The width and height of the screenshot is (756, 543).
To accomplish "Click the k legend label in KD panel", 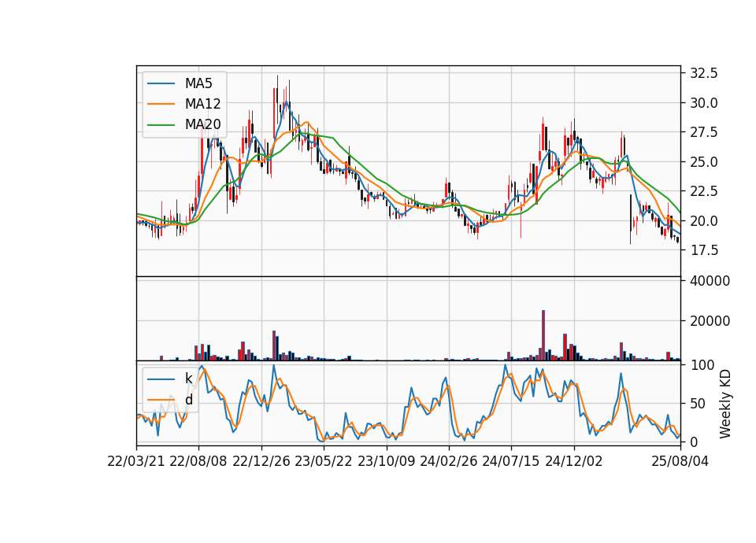I will point(188,379).
